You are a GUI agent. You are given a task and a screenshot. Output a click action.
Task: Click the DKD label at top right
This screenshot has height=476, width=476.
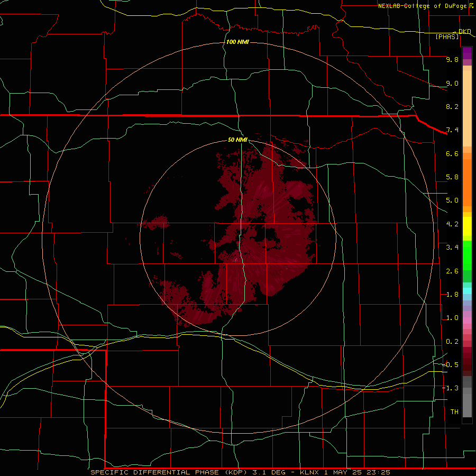(465, 31)
